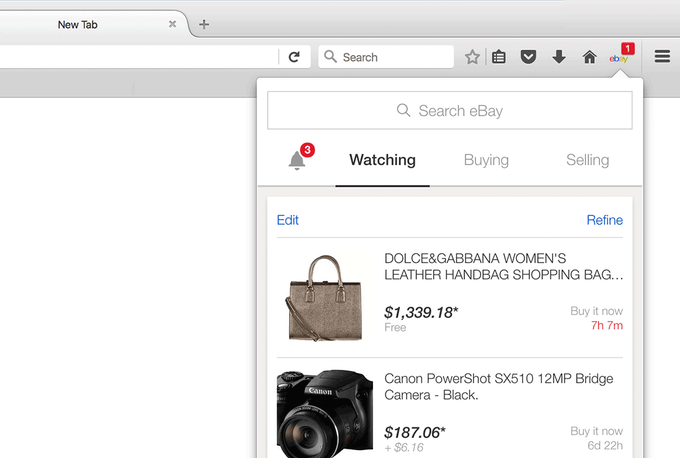Open DOLCE&GABBANA WOMEN'S LEATHER HANDBAG title
The height and width of the screenshot is (458, 680).
click(503, 266)
